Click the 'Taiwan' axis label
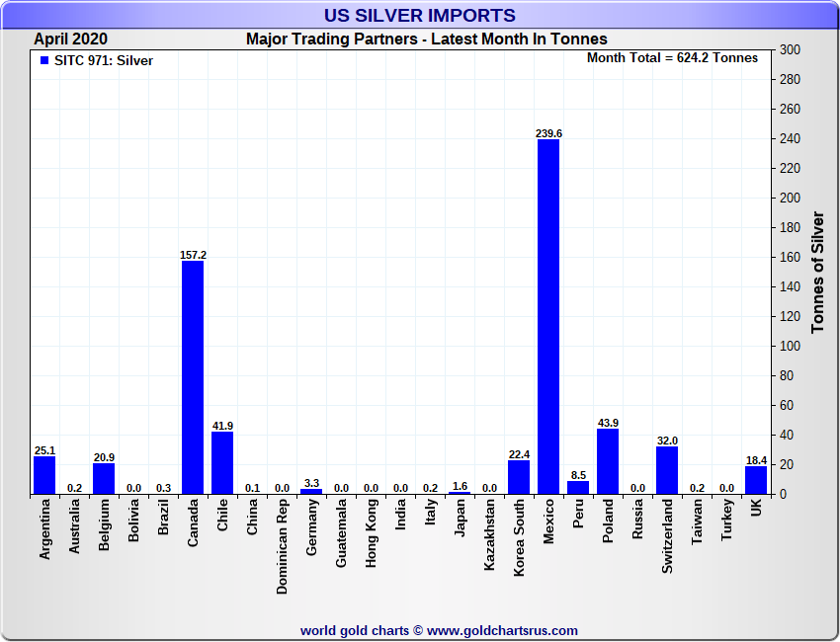 pos(697,522)
